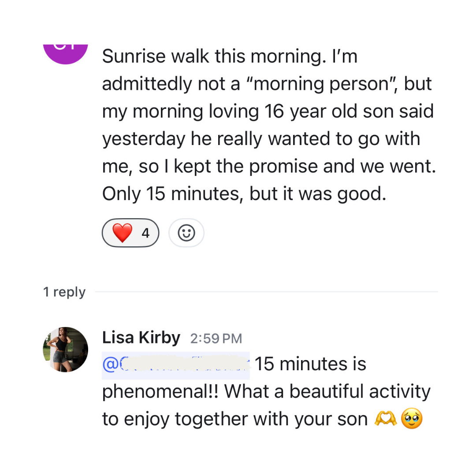This screenshot has height=476, width=476.
Task: Click "to enjoy together with your son" line
Action: (234, 419)
